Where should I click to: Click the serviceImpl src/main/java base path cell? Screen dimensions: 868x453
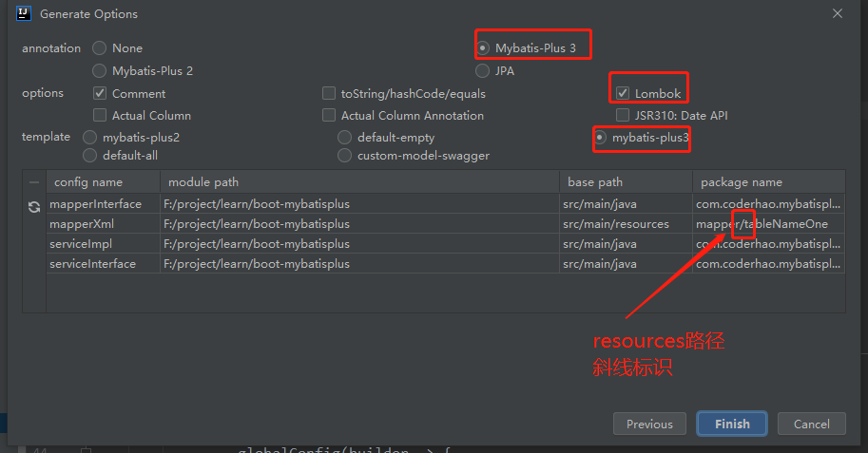tap(627, 244)
